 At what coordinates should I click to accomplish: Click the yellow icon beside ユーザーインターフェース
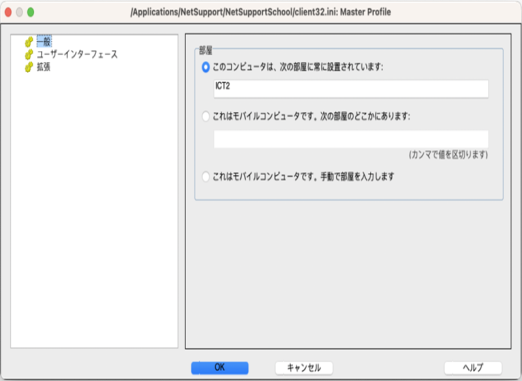tap(29, 54)
